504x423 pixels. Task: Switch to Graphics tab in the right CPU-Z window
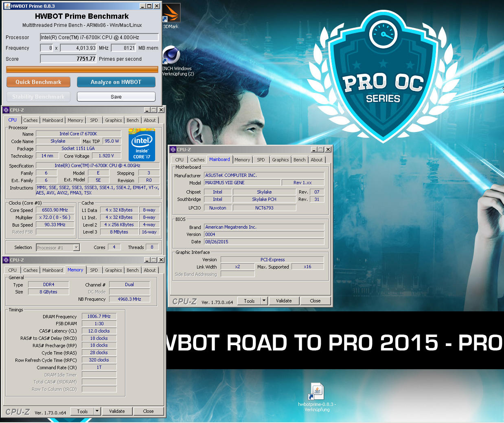280,160
